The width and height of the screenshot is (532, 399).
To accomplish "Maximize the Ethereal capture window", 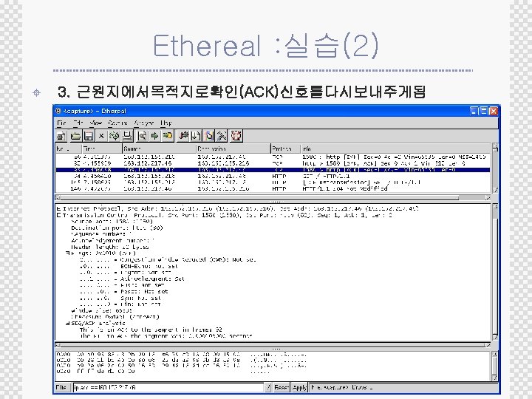I will pyautogui.click(x=484, y=111).
